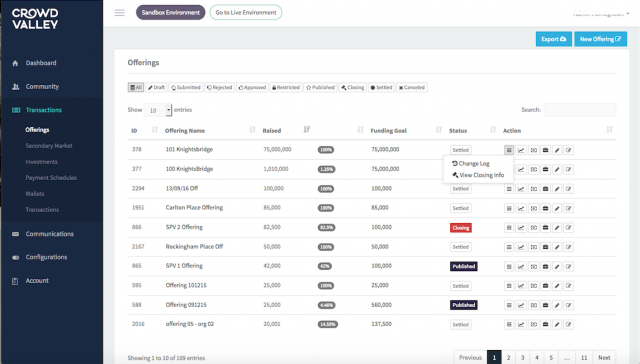
Task: Click the briefcase icon for 101 Knightsbridge
Action: click(x=545, y=150)
